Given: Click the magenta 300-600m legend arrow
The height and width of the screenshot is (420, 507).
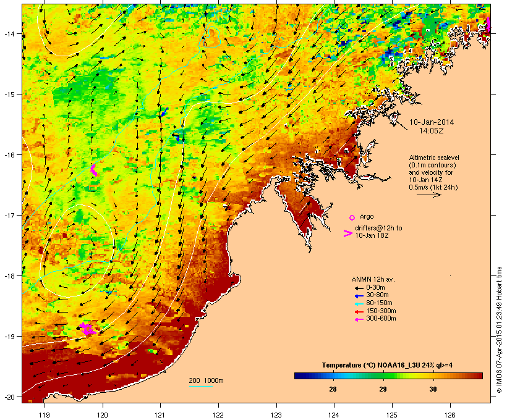Looking at the screenshot, I should coord(359,319).
